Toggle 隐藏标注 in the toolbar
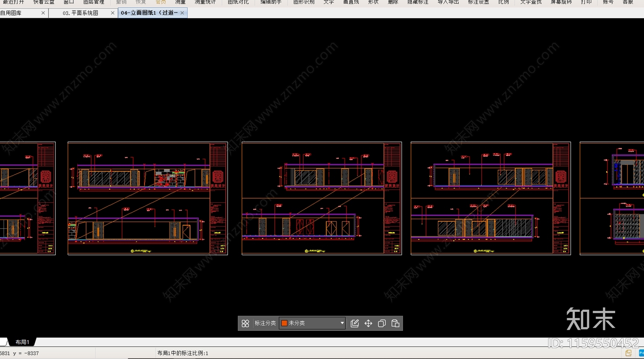The height and width of the screenshot is (359, 644). (x=418, y=2)
